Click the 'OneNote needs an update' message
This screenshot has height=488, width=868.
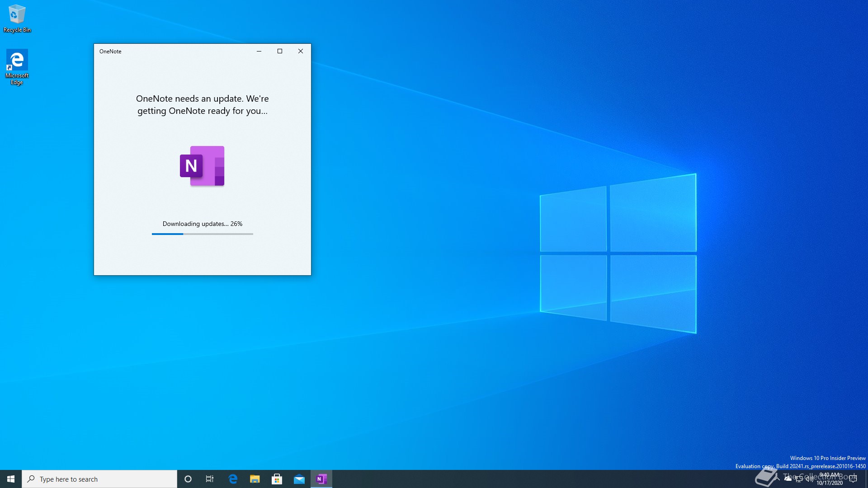(x=202, y=104)
